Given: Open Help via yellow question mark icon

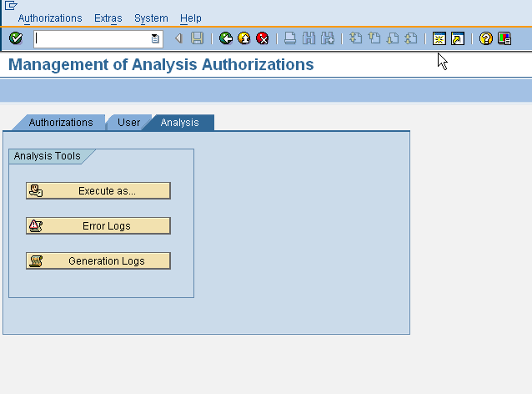Looking at the screenshot, I should point(485,38).
